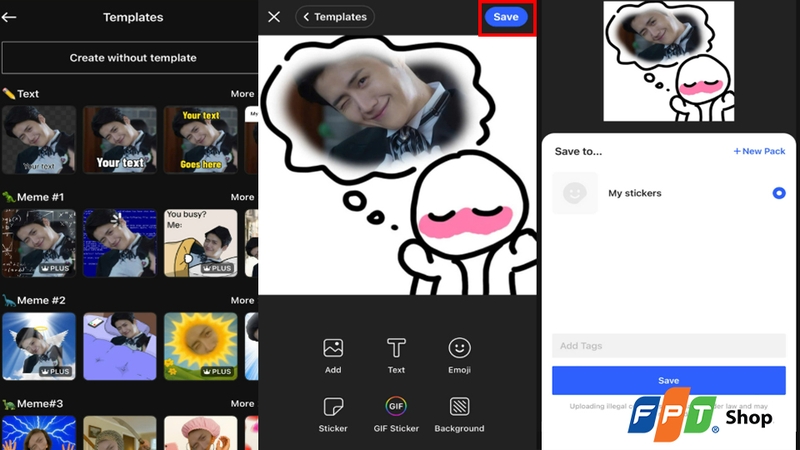Create a New Pack

[x=759, y=151]
